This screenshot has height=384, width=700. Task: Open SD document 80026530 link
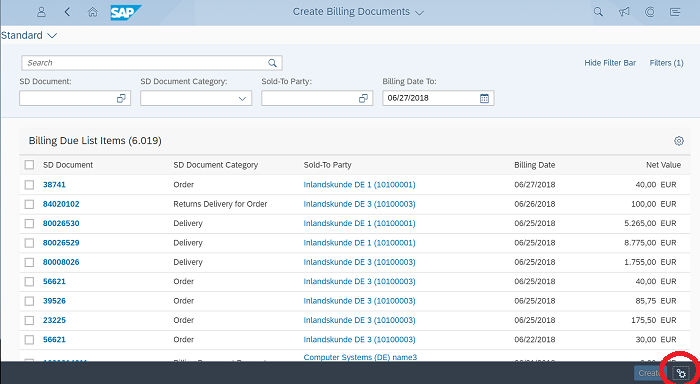pyautogui.click(x=61, y=223)
